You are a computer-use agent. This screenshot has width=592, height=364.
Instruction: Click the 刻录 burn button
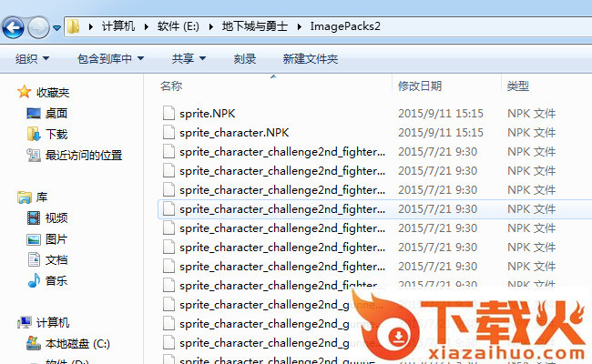(x=245, y=58)
